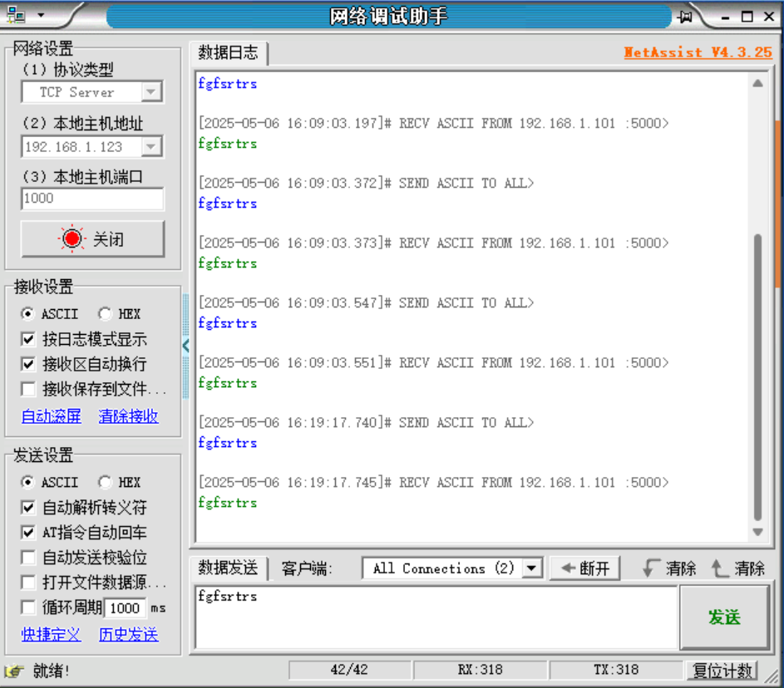The width and height of the screenshot is (784, 688).
Task: Click the cycle period 1000 ms field
Action: 125,607
